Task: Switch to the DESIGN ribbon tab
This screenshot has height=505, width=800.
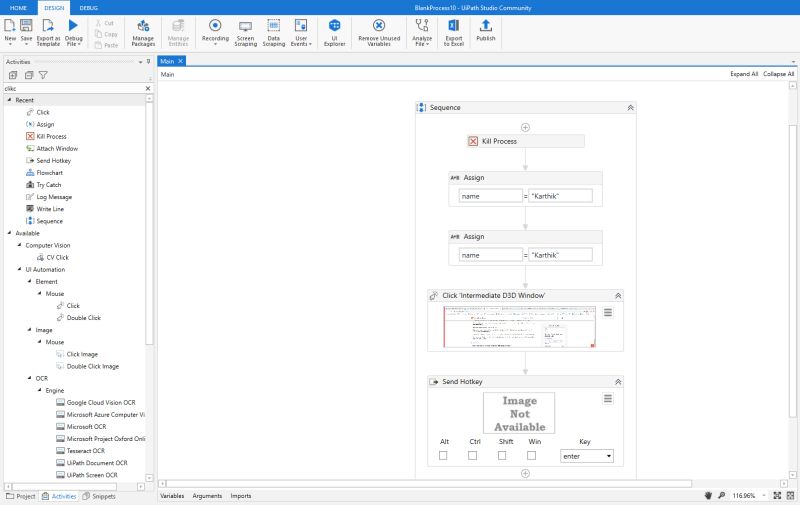Action: pos(54,8)
